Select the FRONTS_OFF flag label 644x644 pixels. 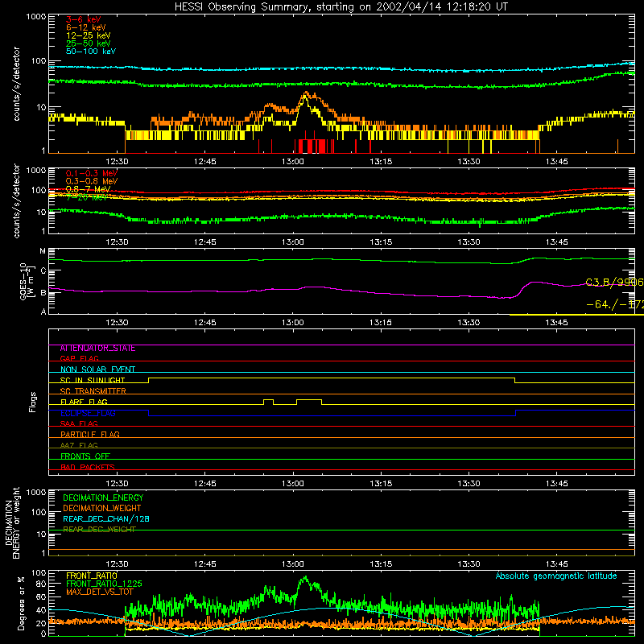(85, 456)
